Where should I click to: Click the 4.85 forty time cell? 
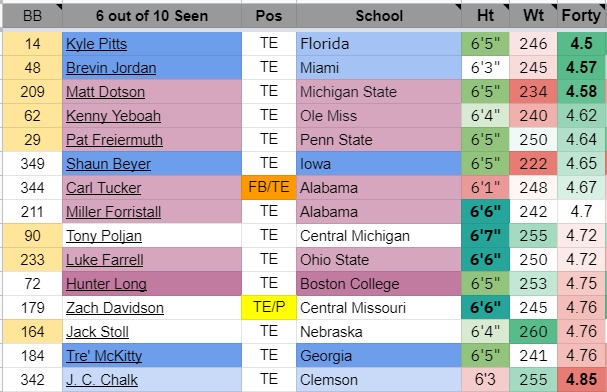582,380
